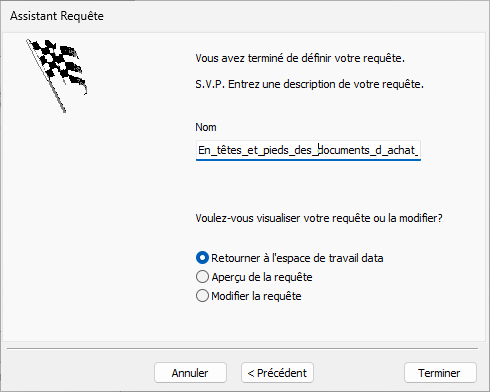Select the Retourner à l'espace de travail radio button

point(202,258)
